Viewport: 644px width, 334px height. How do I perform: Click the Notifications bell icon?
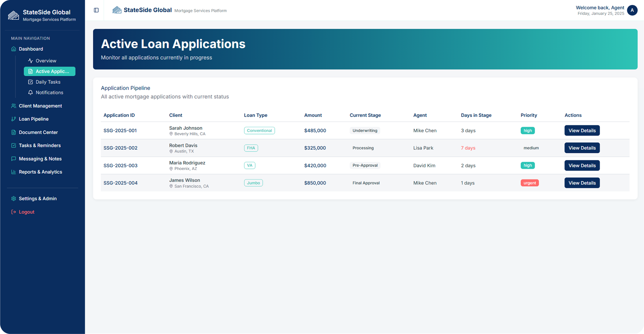31,93
